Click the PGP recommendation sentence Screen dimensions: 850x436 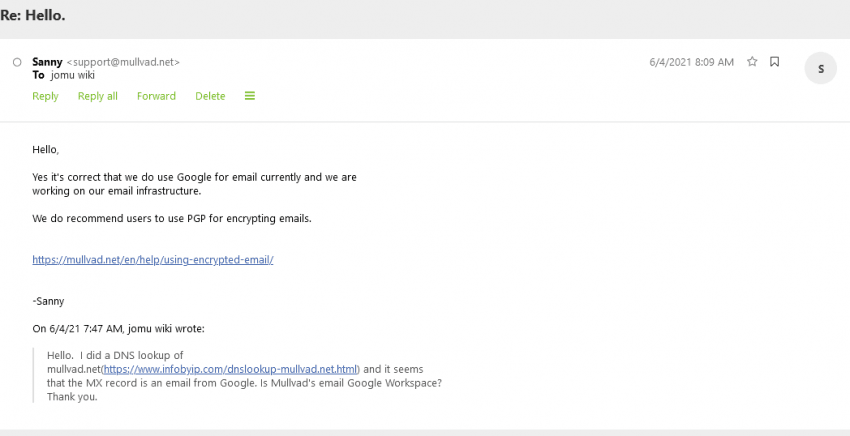[x=172, y=219]
